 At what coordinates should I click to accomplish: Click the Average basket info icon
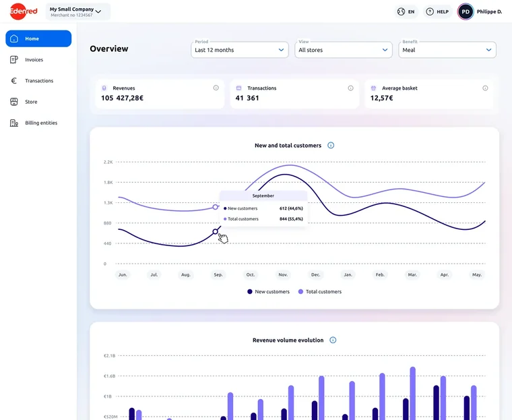pyautogui.click(x=485, y=88)
